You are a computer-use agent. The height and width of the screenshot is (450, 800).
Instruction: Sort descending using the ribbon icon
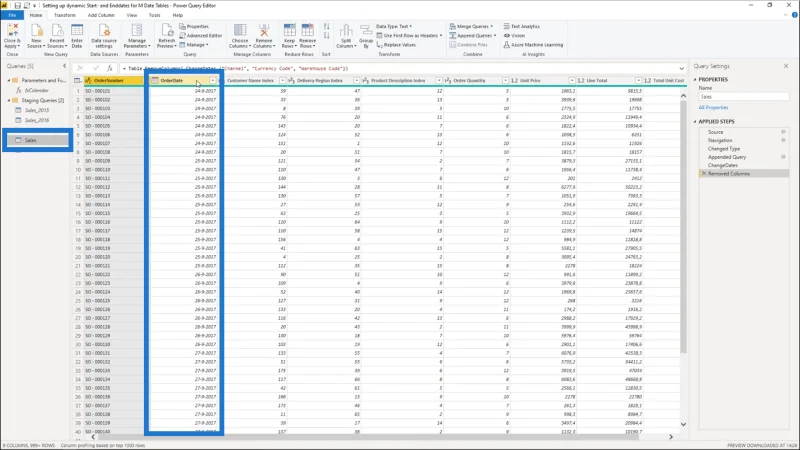tap(327, 36)
